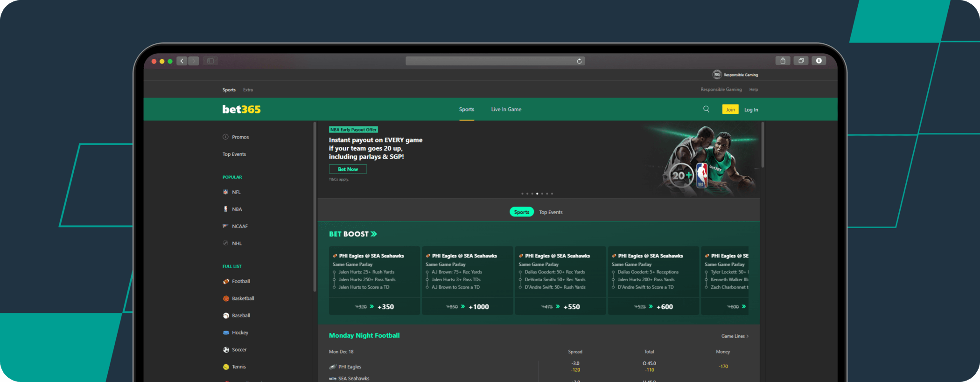Select the +550 boosted odds button

(560, 306)
